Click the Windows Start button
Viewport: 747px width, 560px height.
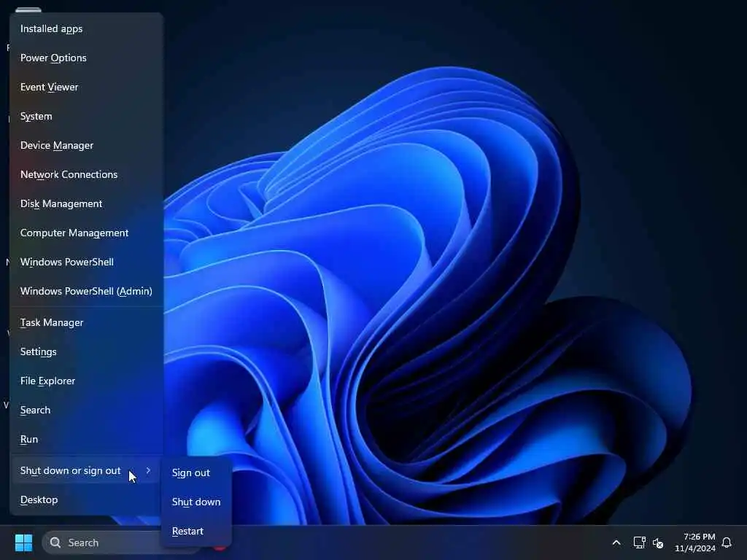[x=24, y=542]
